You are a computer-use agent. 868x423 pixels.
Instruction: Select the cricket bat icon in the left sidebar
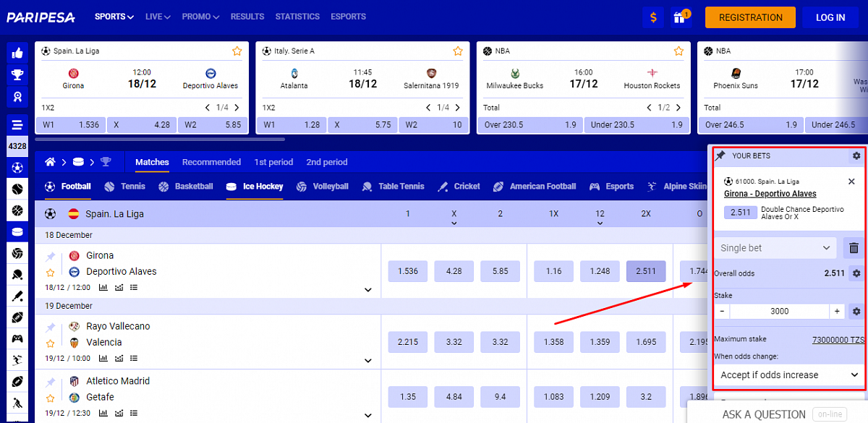(x=17, y=296)
